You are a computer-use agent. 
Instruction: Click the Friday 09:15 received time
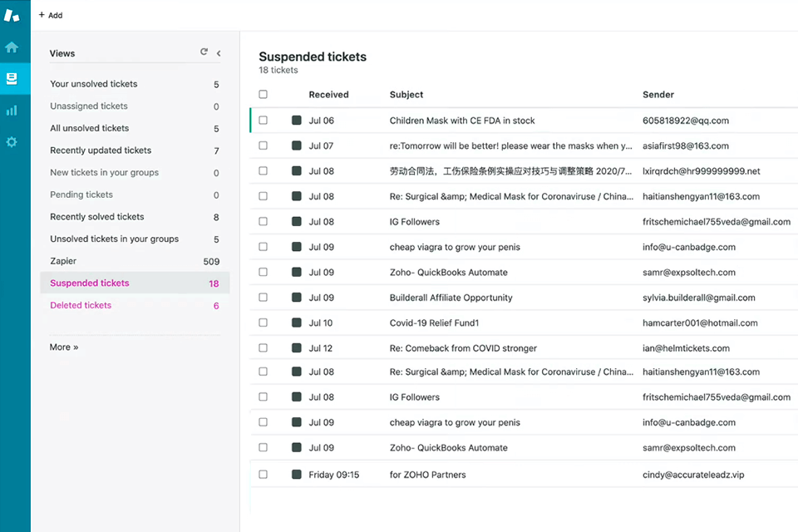click(x=334, y=475)
